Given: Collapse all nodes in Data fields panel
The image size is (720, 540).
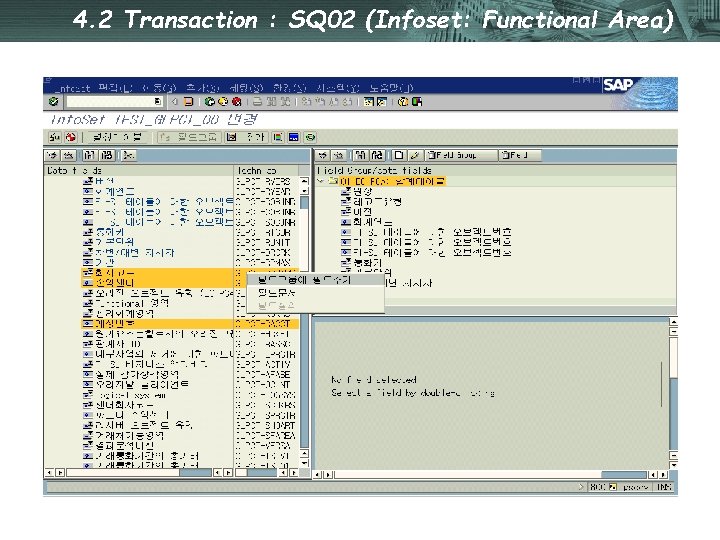Looking at the screenshot, I should [x=68, y=155].
